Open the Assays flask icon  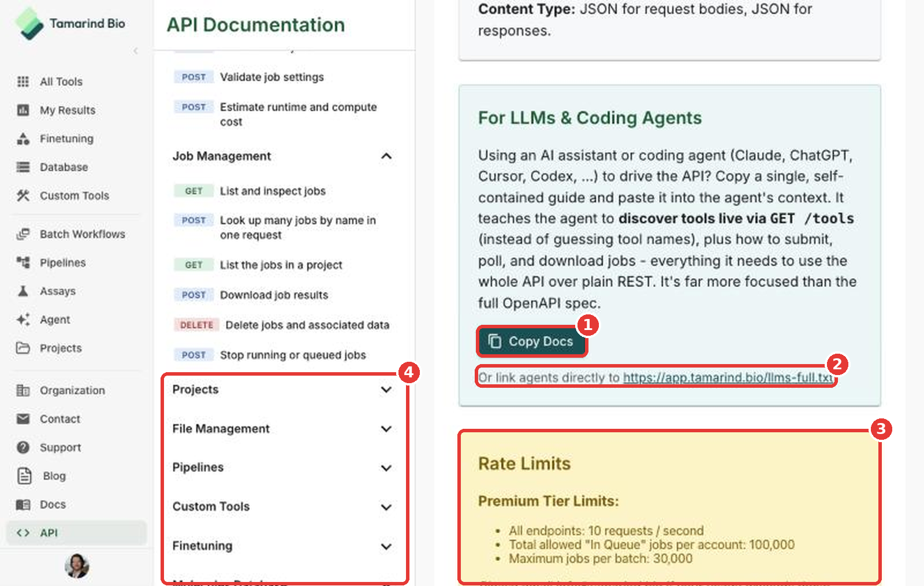click(23, 291)
